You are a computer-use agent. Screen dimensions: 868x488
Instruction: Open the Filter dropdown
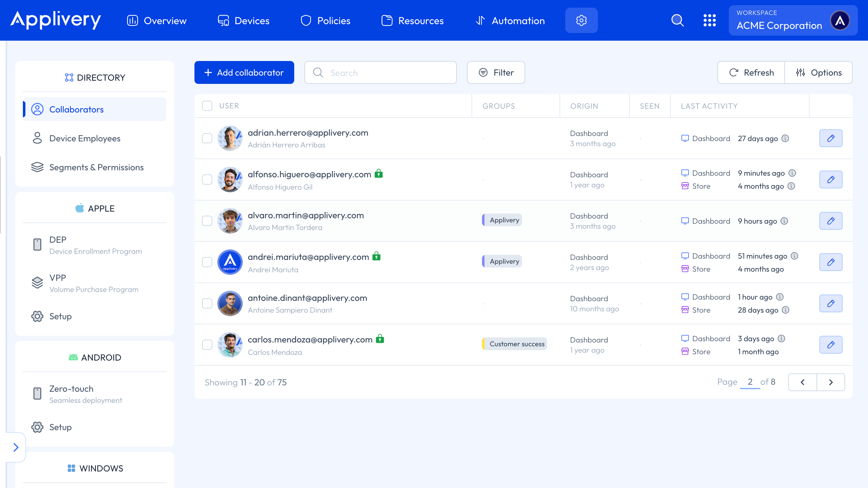tap(496, 72)
